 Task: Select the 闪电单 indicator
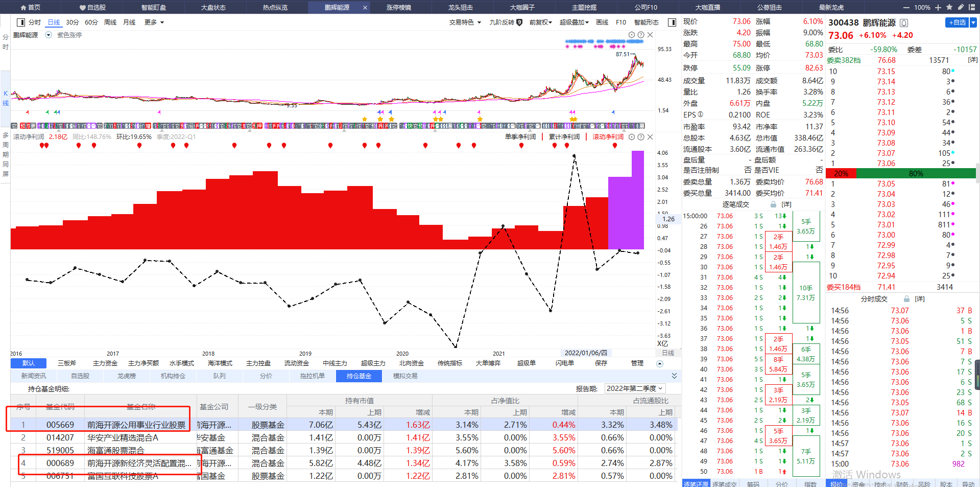click(x=565, y=363)
